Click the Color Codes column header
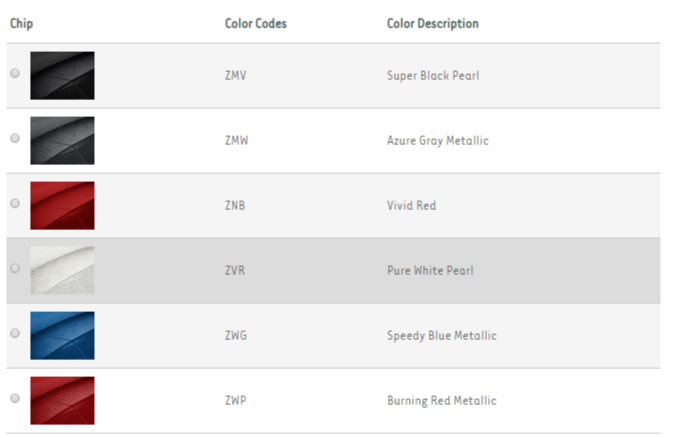This screenshot has width=680, height=438. [256, 23]
